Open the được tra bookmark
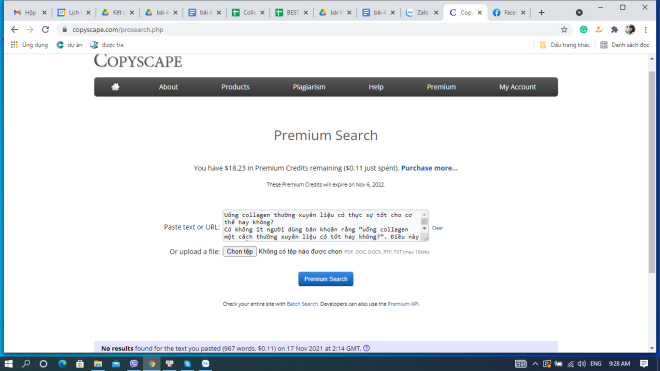This screenshot has height=371, width=660. tap(107, 45)
